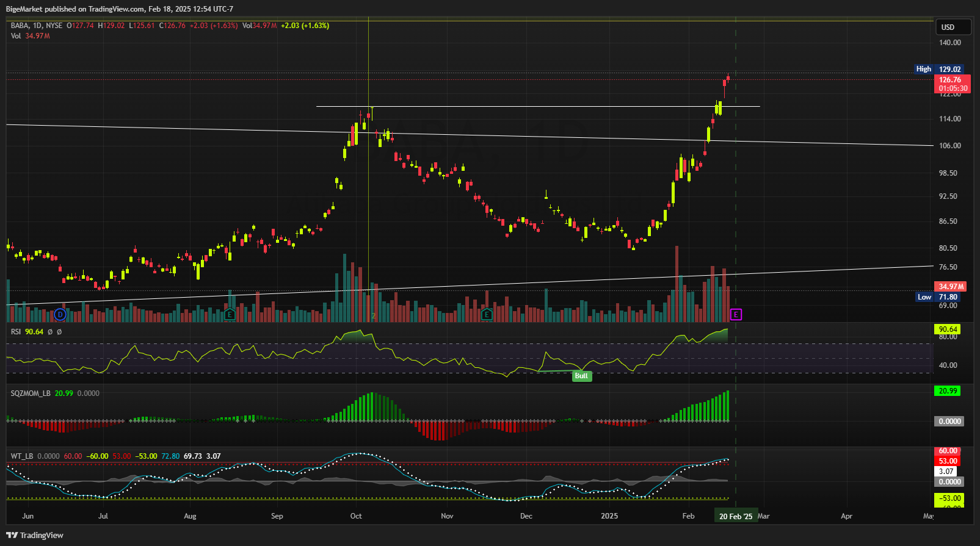Select the WT_LB indicator legend
The image size is (980, 546).
point(23,456)
